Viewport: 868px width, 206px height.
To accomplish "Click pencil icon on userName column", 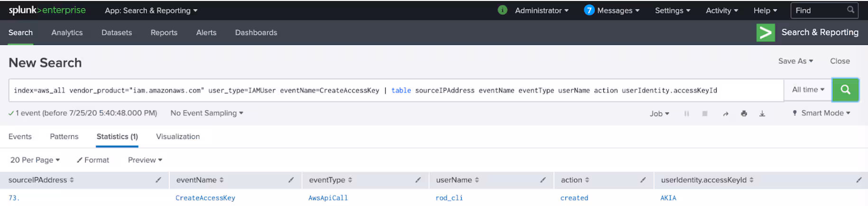I will tap(543, 180).
